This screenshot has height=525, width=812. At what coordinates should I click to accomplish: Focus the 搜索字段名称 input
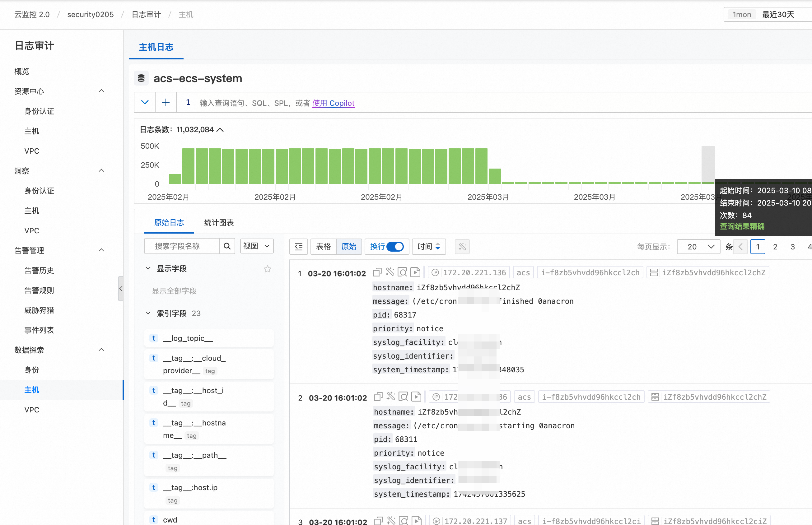tap(182, 246)
